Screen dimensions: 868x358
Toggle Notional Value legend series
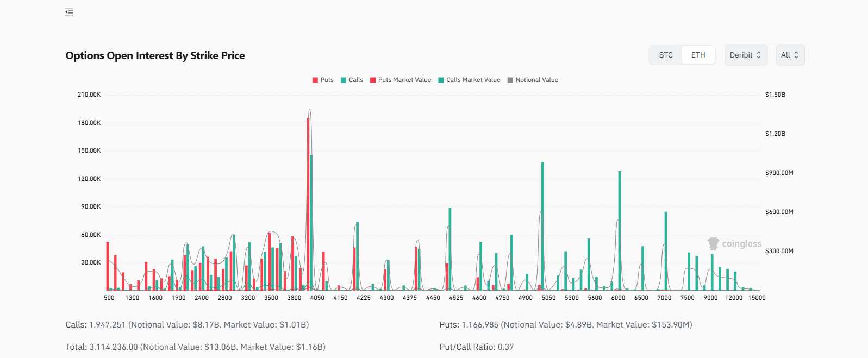(x=533, y=80)
